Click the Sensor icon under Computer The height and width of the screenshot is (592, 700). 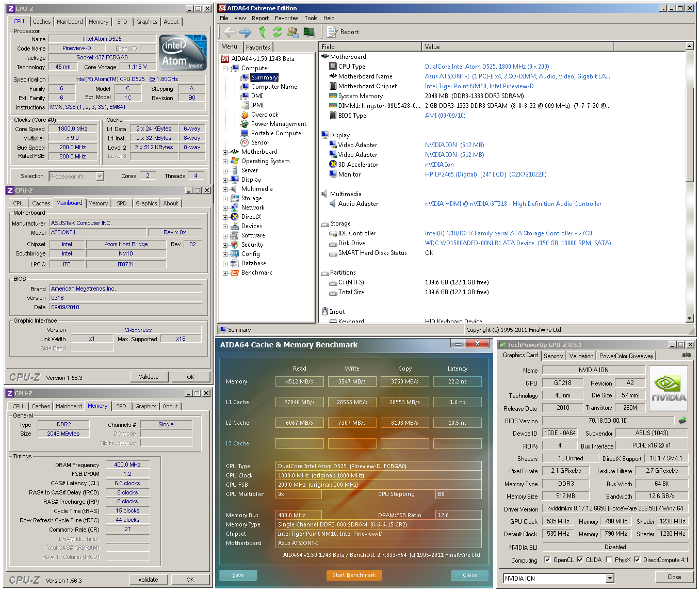click(245, 142)
